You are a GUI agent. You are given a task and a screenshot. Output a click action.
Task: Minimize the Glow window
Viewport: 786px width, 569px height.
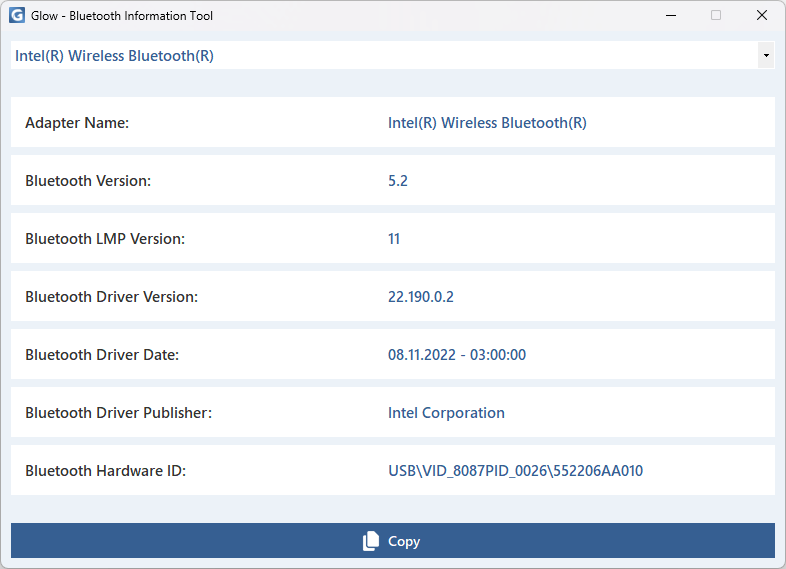pyautogui.click(x=671, y=16)
